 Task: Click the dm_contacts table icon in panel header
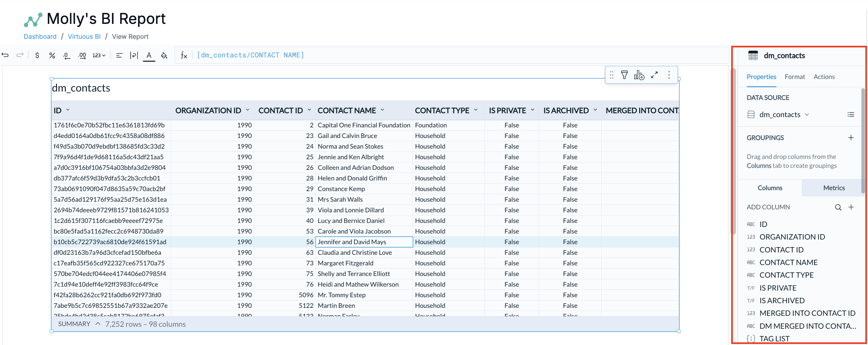[x=753, y=55]
